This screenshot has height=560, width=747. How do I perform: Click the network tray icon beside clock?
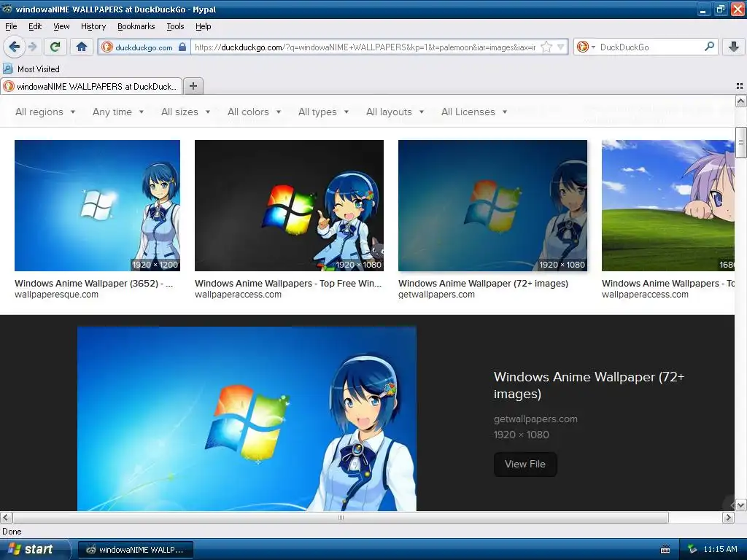(x=692, y=550)
